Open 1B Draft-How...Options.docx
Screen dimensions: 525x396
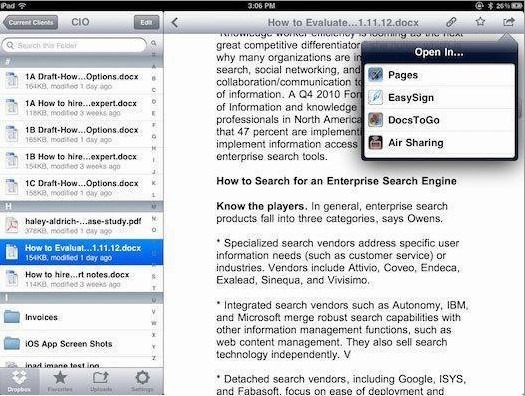[75, 134]
